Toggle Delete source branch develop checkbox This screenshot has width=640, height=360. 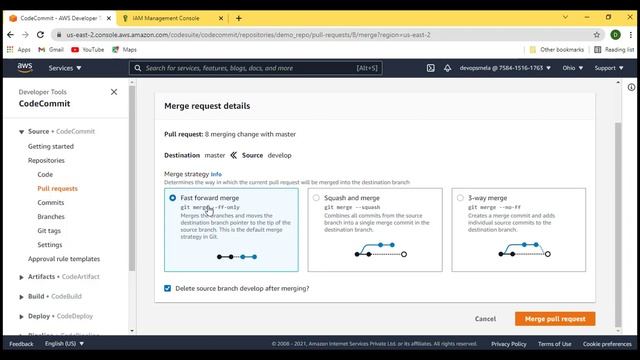tap(167, 288)
